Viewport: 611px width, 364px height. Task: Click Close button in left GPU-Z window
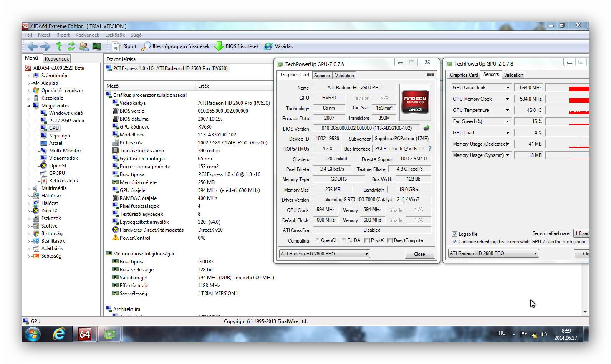pyautogui.click(x=419, y=254)
